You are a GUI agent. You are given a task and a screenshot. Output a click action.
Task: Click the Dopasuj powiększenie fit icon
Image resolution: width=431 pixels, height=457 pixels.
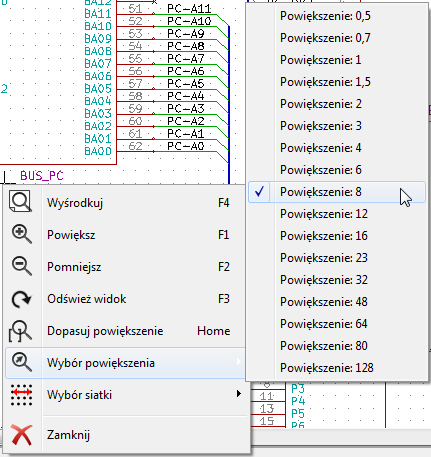click(x=20, y=331)
